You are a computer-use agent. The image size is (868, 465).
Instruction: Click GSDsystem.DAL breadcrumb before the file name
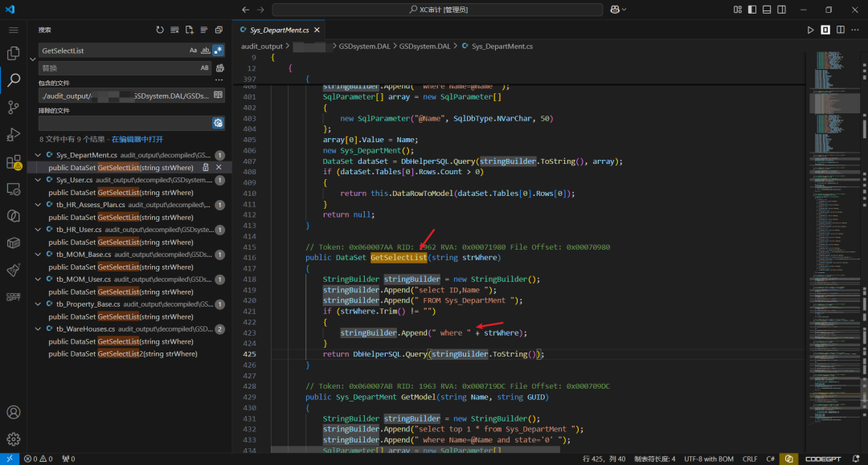[x=424, y=47]
